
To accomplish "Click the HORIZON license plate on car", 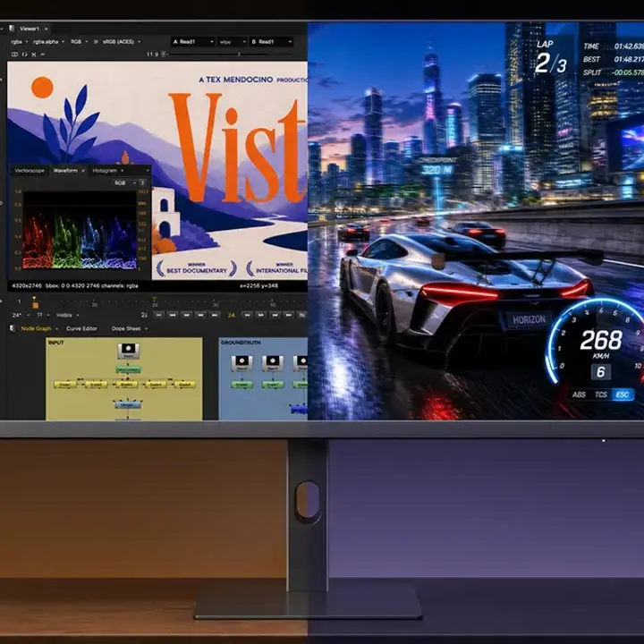I will click(529, 320).
